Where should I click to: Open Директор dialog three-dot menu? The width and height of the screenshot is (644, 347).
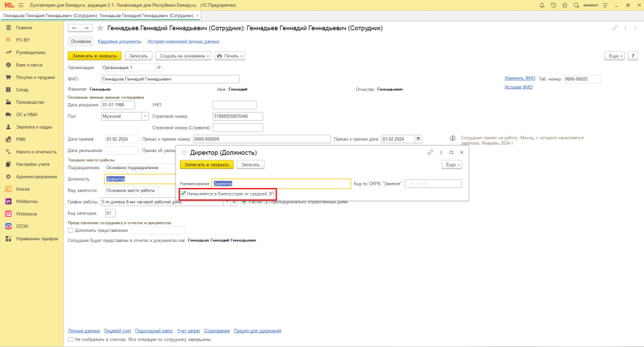441,152
